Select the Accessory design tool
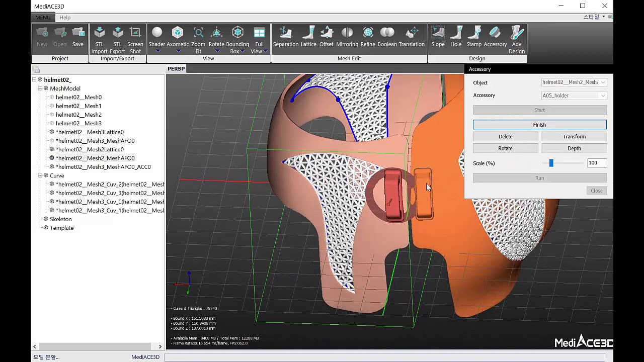 pyautogui.click(x=495, y=38)
